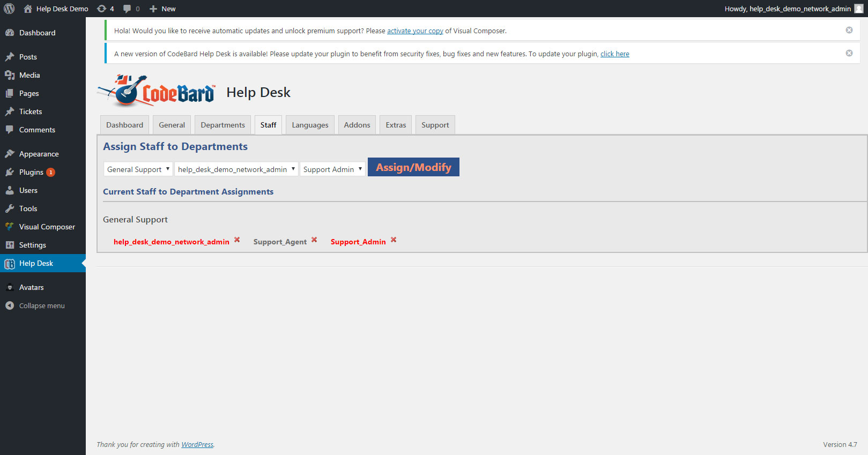Screen dimensions: 868x455
Task: Expand the help_desk_demo_network_admin user dropdown
Action: 236,169
